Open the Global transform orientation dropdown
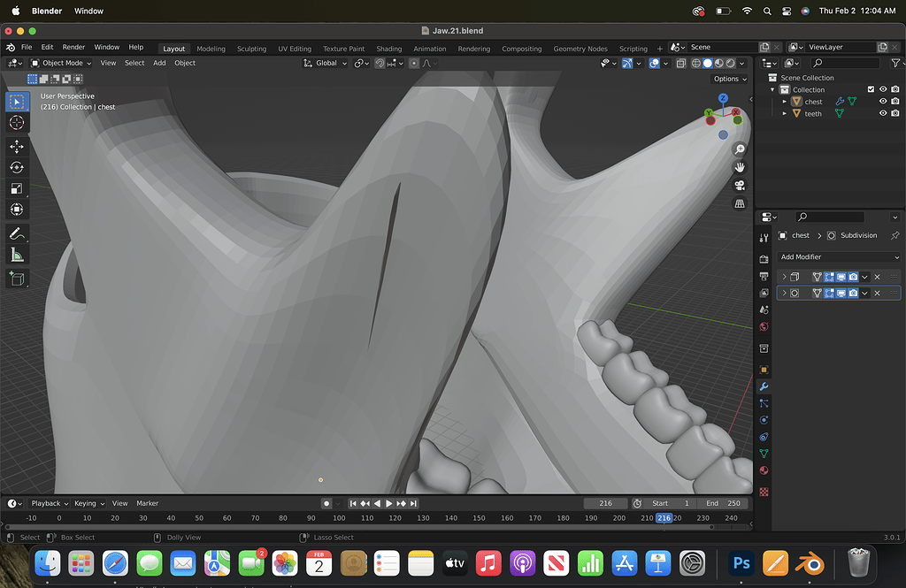906x588 pixels. coord(326,64)
